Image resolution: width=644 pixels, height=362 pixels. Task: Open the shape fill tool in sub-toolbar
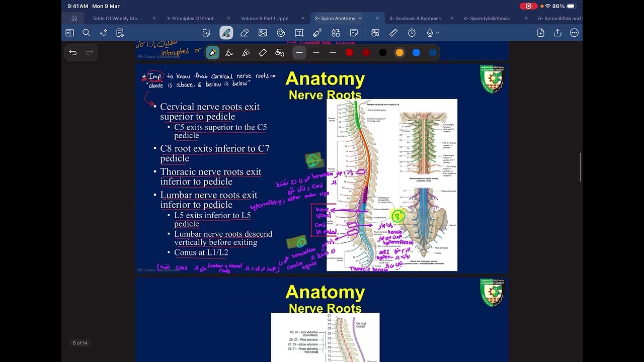click(280, 53)
